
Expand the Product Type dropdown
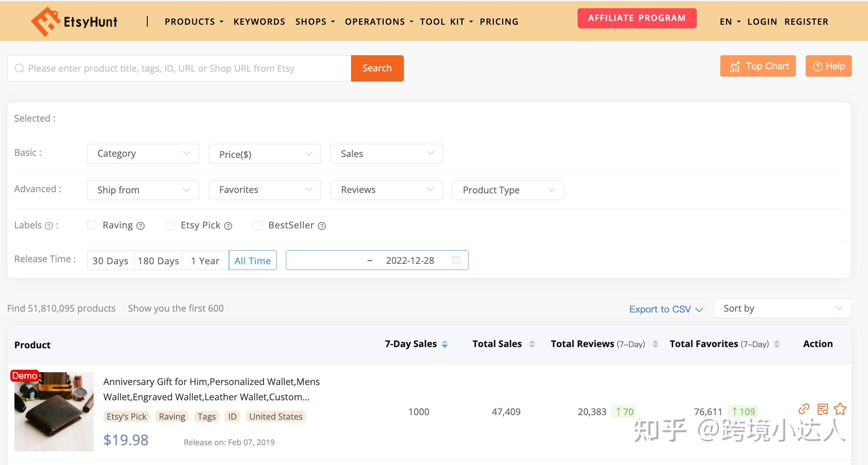[508, 190]
